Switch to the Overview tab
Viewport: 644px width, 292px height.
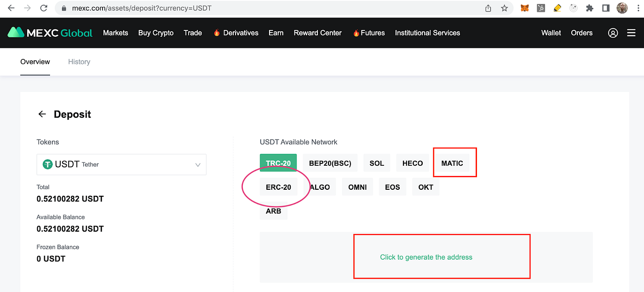click(x=35, y=62)
